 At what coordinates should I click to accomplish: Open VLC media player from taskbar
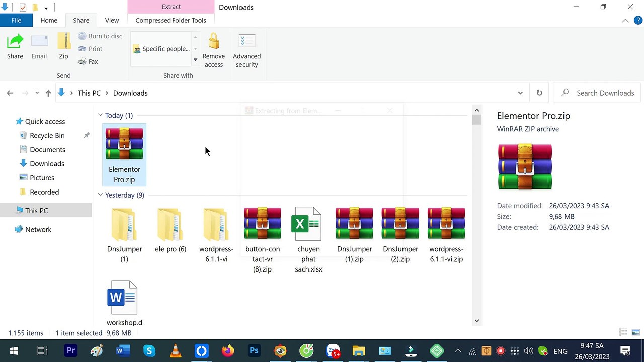[176, 351]
